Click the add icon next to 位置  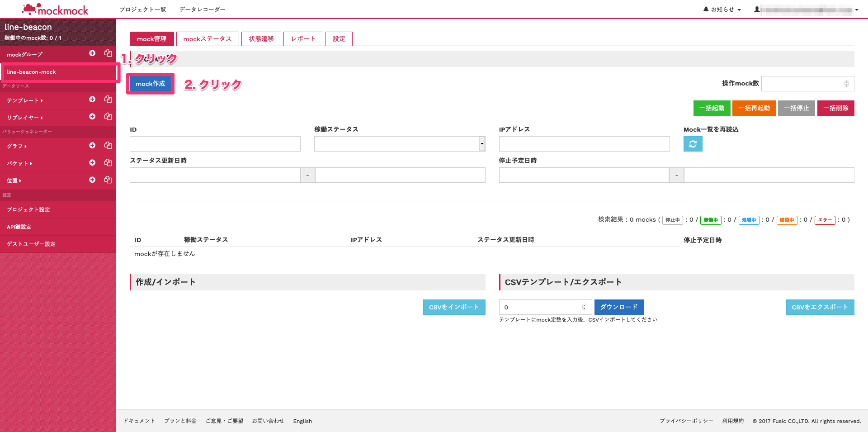(x=92, y=180)
